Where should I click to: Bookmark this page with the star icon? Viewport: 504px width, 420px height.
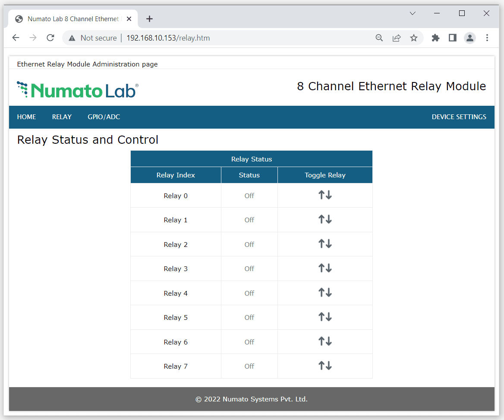414,38
